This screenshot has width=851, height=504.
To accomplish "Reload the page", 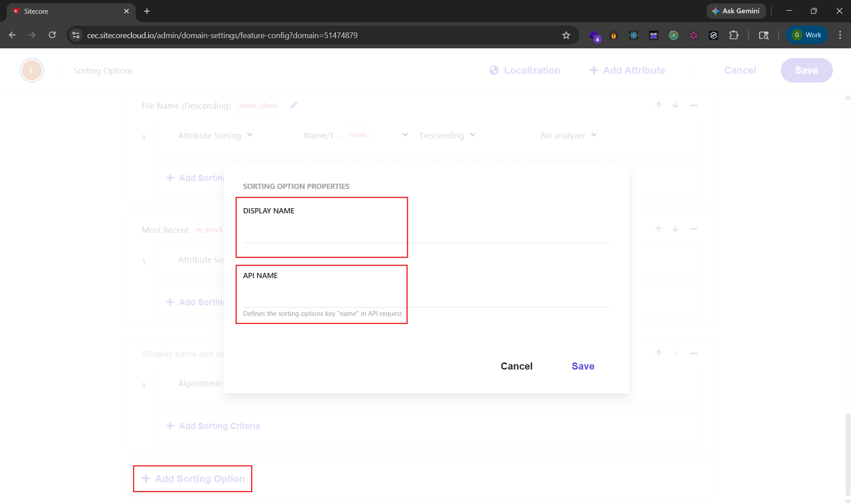I will tap(52, 35).
